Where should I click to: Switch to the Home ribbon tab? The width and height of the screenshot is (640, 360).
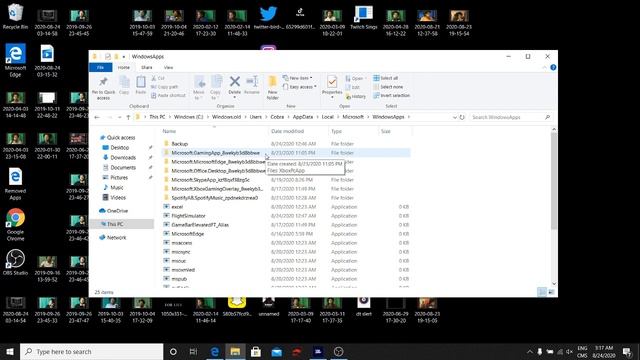point(124,67)
